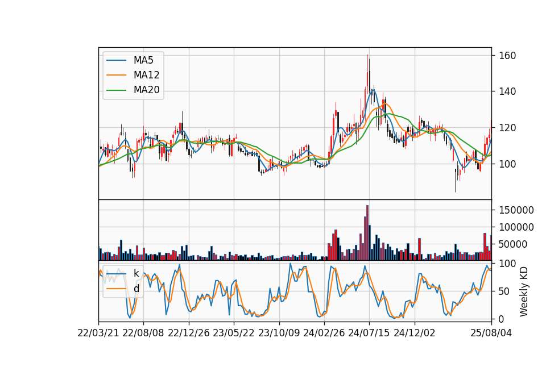Click the 24/07/15 date tick label
This screenshot has width=546, height=392.
[369, 333]
